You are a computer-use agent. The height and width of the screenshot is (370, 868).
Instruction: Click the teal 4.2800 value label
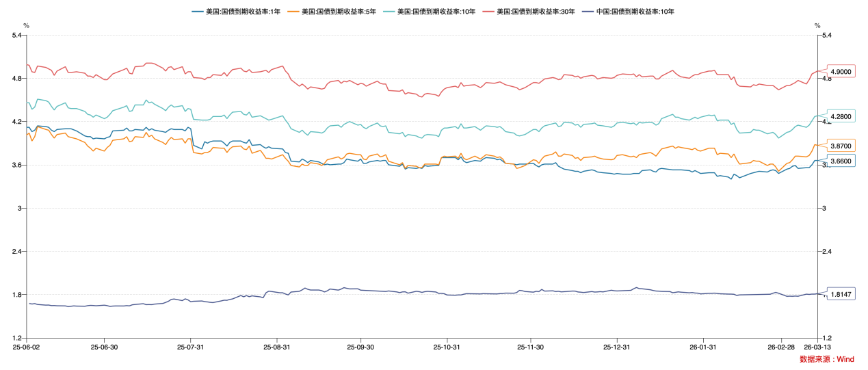(841, 116)
